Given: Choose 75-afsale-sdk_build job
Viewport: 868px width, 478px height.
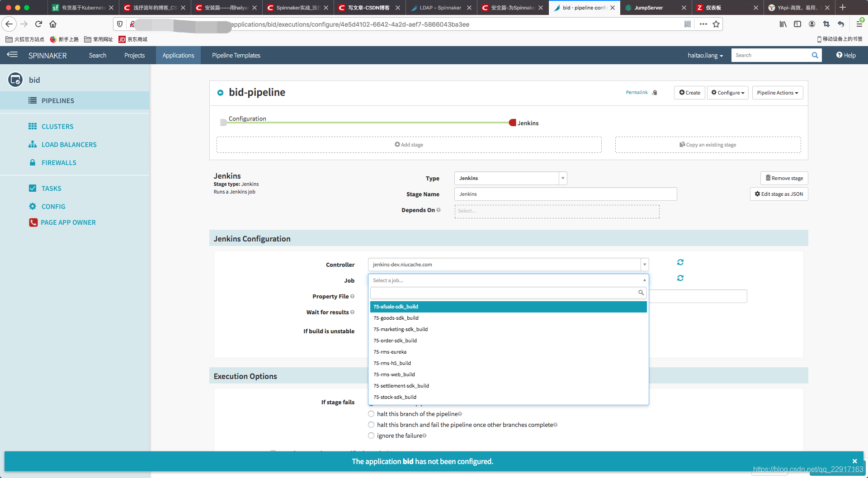Looking at the screenshot, I should [x=509, y=307].
